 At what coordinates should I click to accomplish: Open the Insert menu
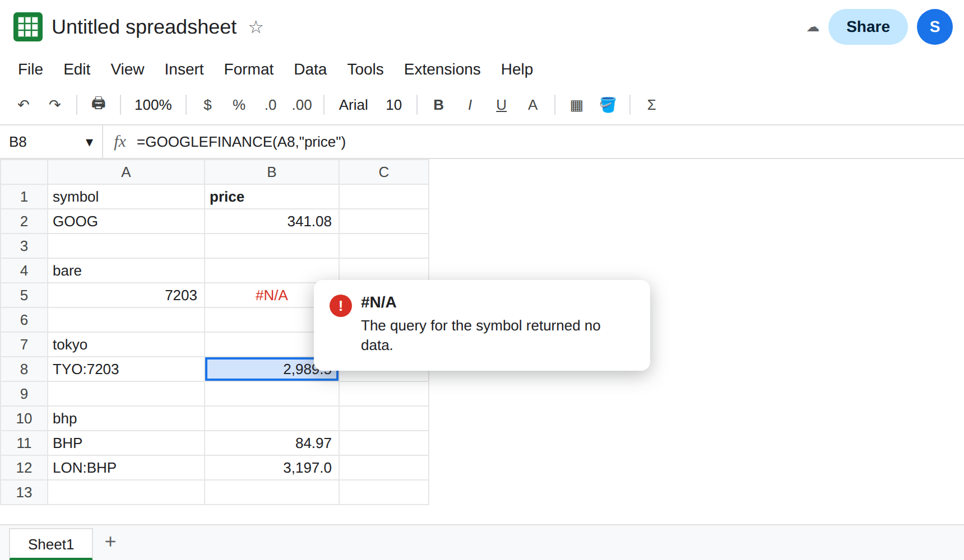[184, 69]
